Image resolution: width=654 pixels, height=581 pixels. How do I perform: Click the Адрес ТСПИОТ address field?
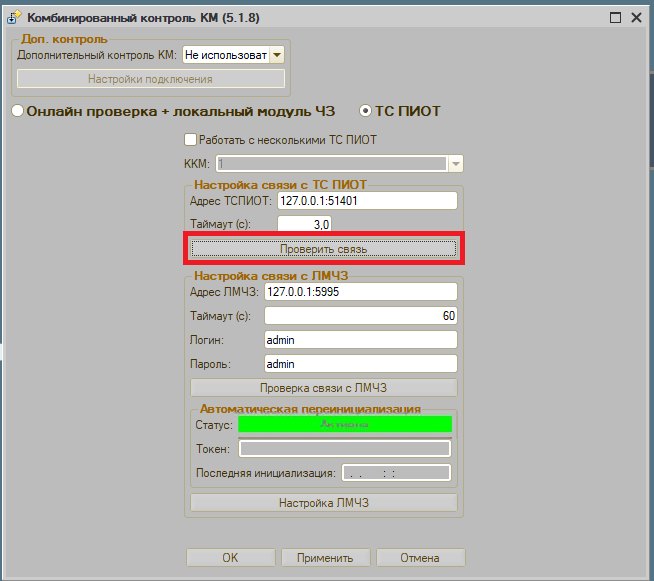coord(367,201)
